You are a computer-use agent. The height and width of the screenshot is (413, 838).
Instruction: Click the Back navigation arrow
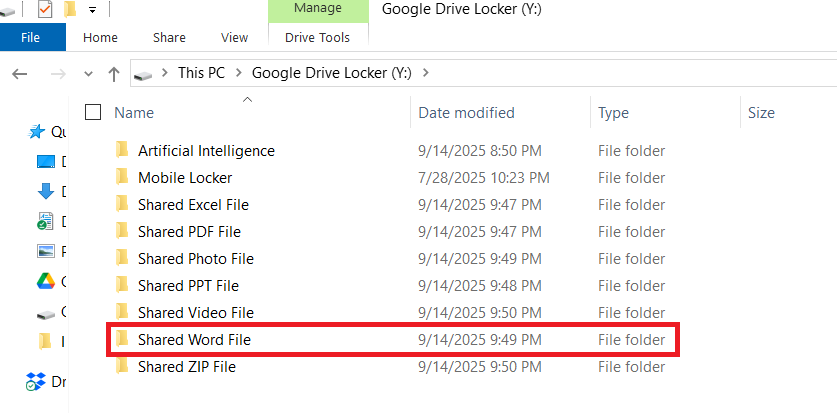pos(21,73)
